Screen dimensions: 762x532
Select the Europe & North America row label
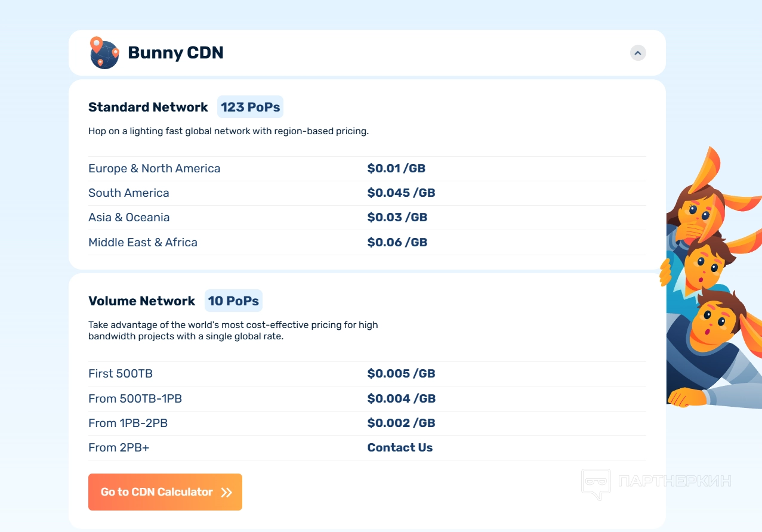(x=154, y=169)
